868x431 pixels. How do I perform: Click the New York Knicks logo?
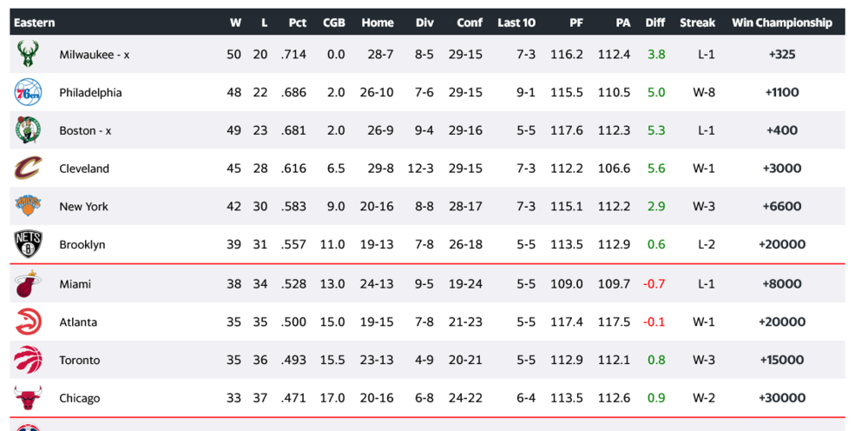pyautogui.click(x=27, y=206)
